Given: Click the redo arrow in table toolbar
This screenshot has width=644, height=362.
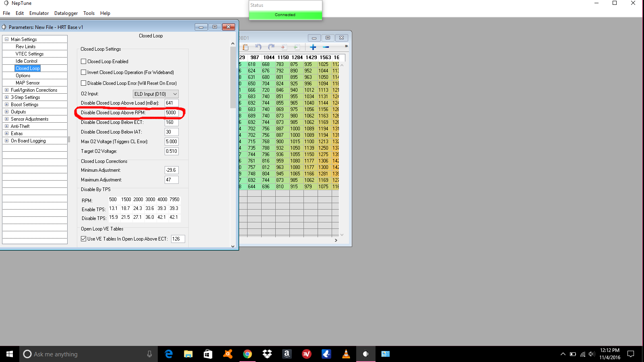Looking at the screenshot, I should [x=271, y=47].
